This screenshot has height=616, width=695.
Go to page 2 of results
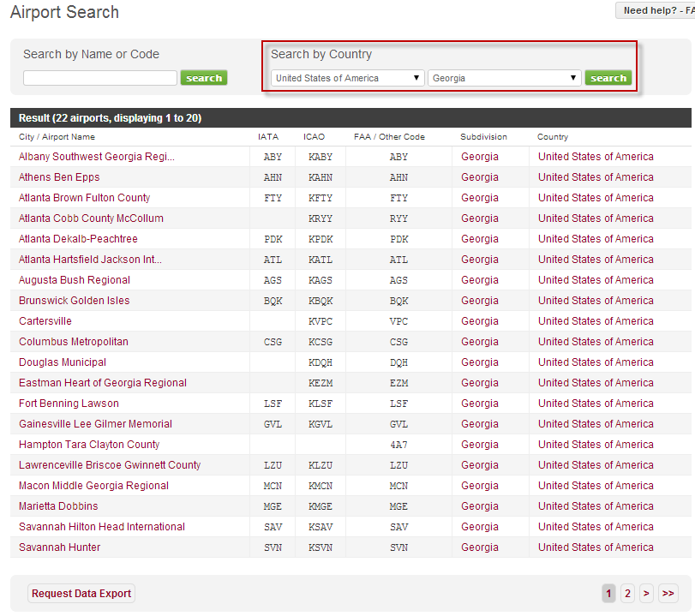coord(627,594)
